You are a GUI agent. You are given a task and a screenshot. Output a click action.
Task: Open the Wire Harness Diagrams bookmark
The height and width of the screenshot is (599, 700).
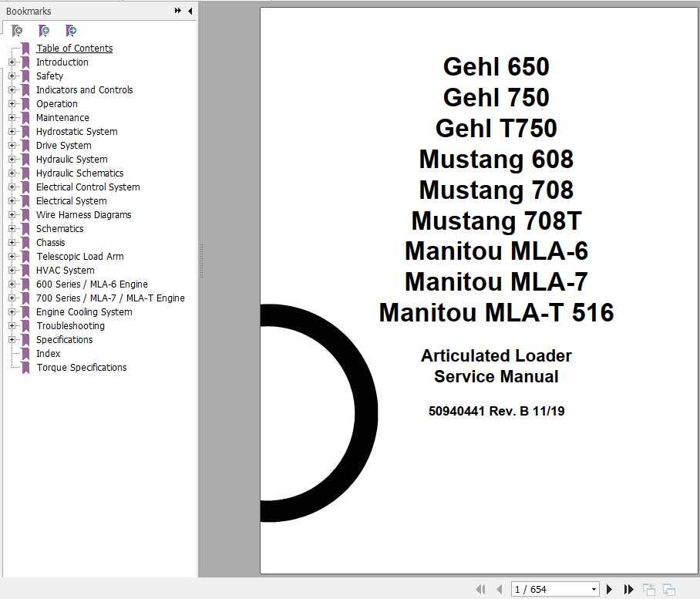[x=84, y=214]
